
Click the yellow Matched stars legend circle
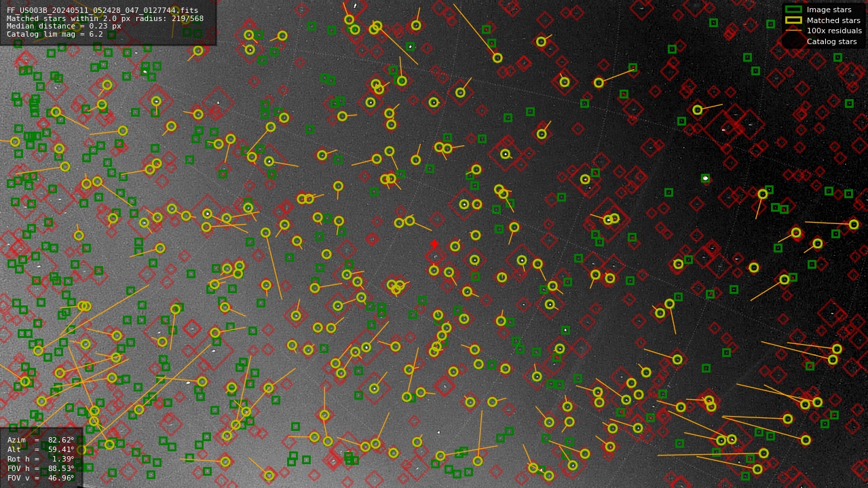[x=793, y=20]
